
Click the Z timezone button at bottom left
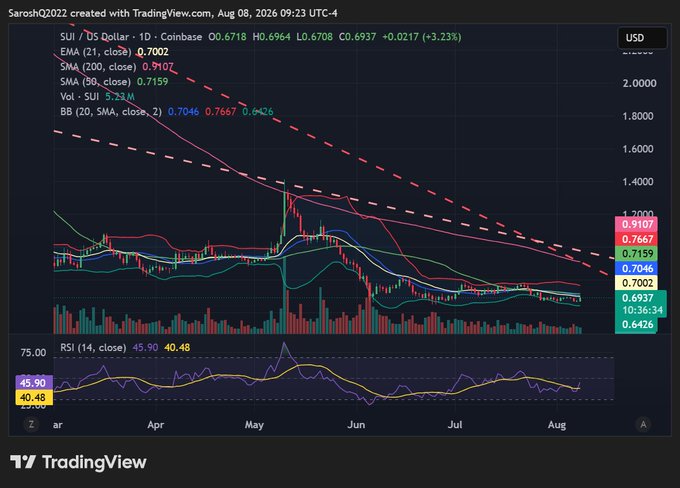coord(31,424)
